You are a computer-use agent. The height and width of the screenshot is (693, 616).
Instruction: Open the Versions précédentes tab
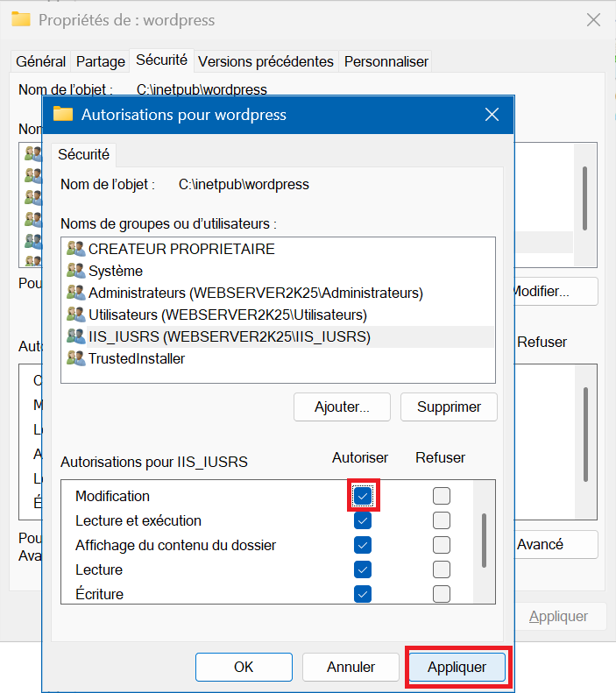[266, 61]
